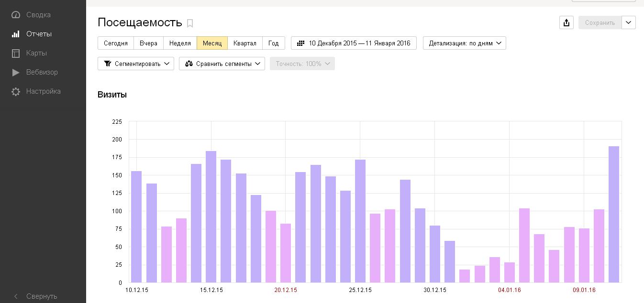The image size is (644, 303).
Task: Select the Год period tab
Action: tap(274, 43)
